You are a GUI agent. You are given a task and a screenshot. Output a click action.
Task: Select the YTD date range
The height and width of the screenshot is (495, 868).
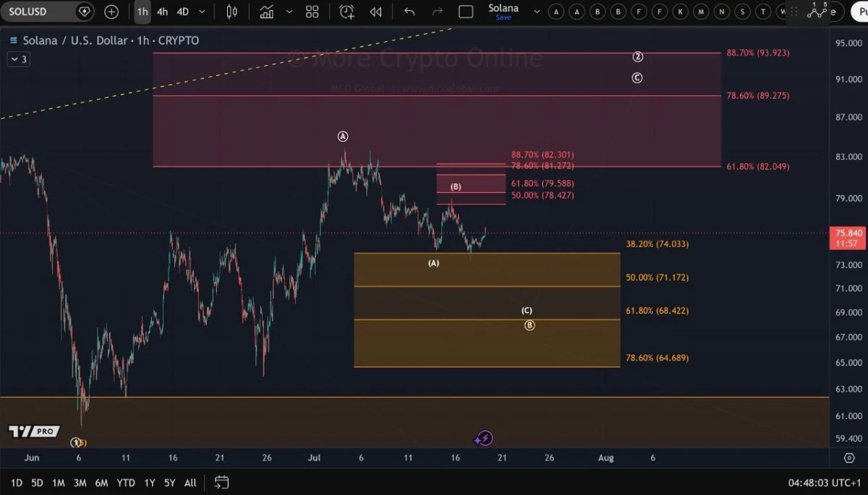pyautogui.click(x=126, y=483)
